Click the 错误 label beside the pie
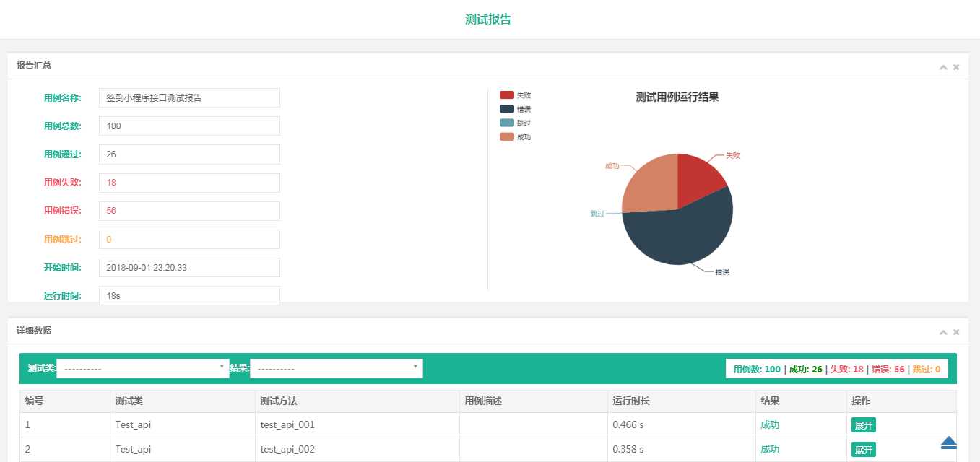Screen dimensions: 980x462 [722, 272]
